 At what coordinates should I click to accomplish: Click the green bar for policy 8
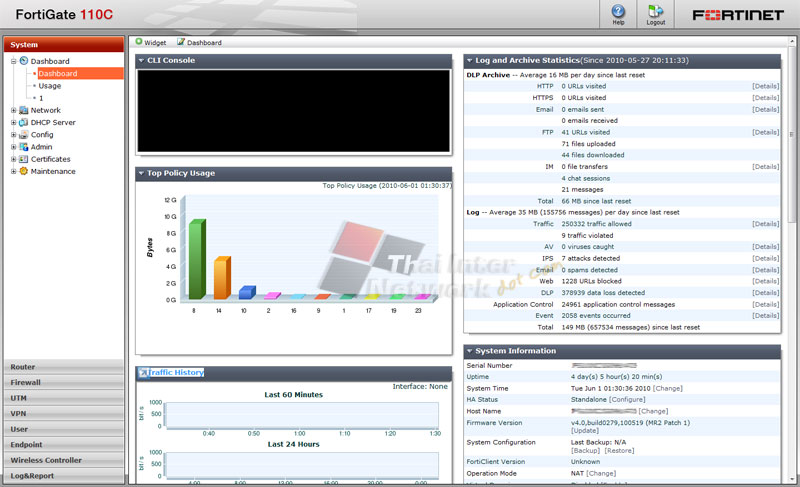196,259
